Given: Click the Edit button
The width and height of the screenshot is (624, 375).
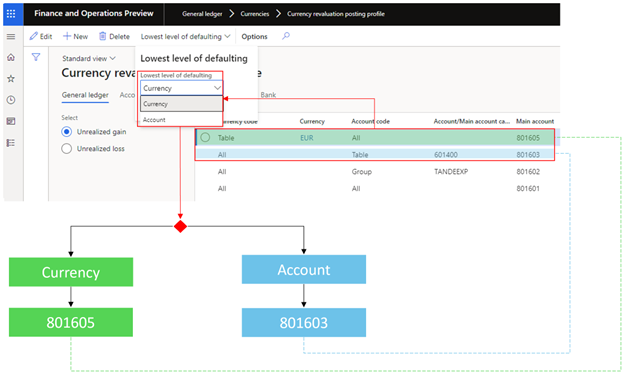Looking at the screenshot, I should click(41, 37).
